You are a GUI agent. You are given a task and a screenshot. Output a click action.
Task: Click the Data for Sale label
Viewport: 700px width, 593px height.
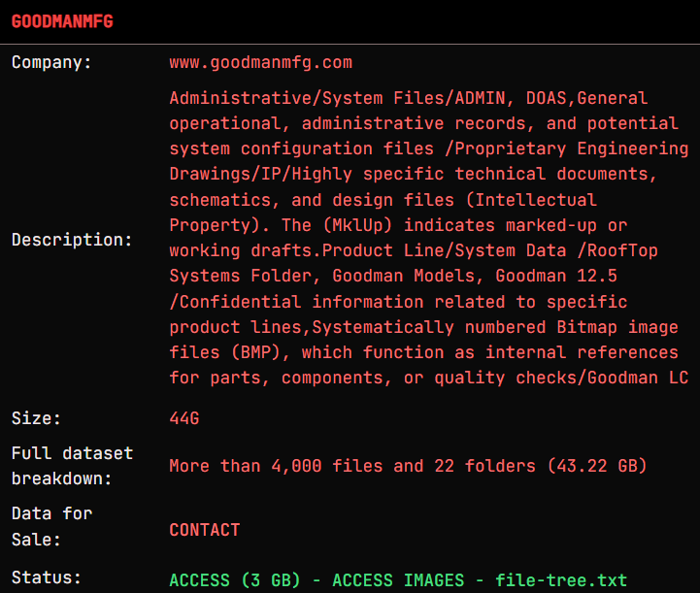coord(51,526)
